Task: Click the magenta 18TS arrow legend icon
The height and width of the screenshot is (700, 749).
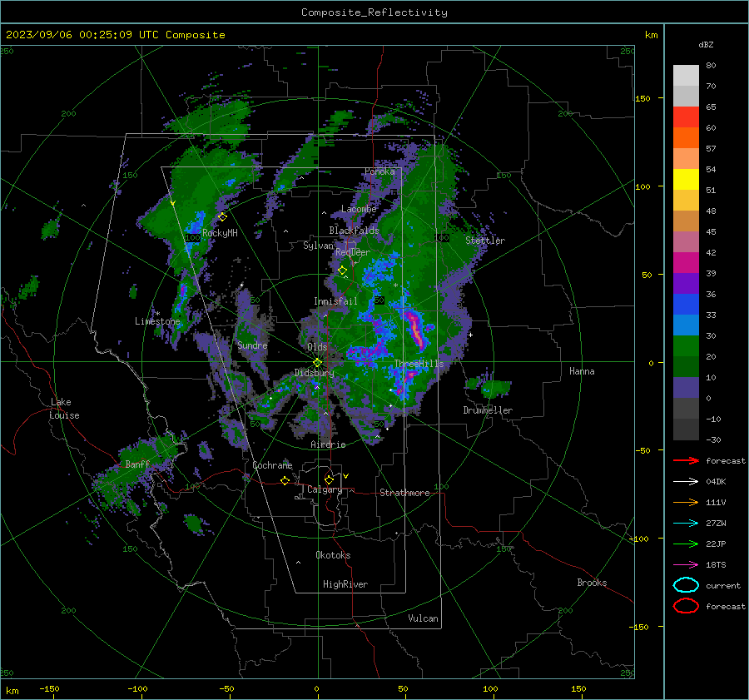Action: pos(686,564)
